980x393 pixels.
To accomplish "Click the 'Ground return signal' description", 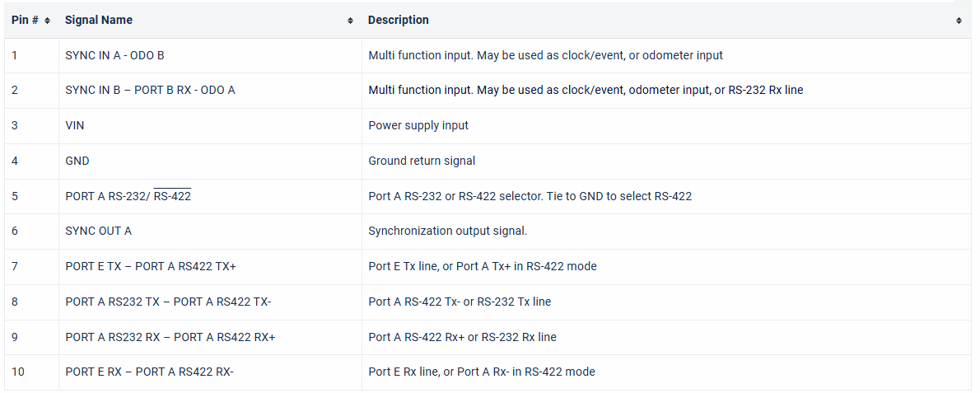I will (422, 161).
